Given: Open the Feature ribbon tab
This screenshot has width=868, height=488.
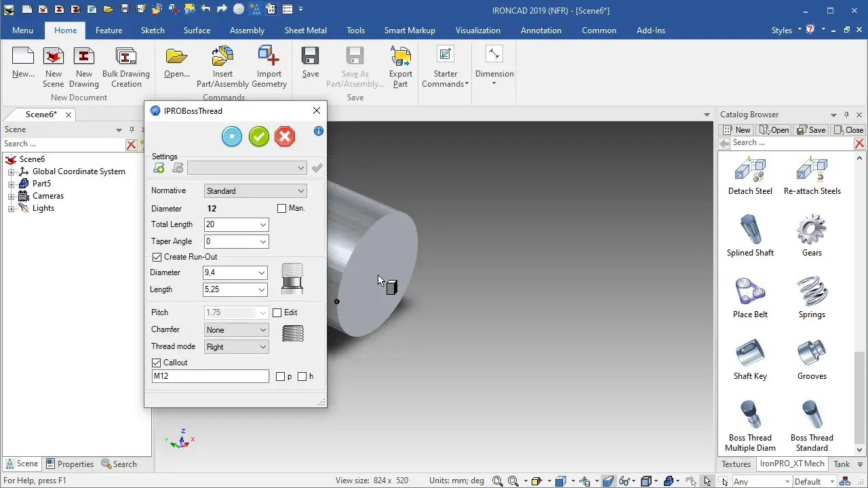Looking at the screenshot, I should pyautogui.click(x=108, y=30).
